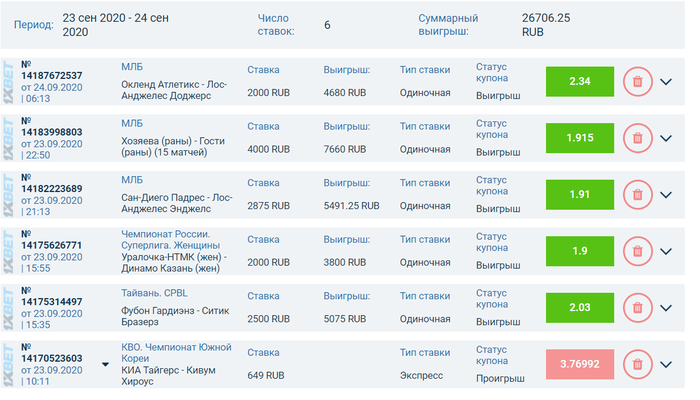Open the Тайвань. CPBL league link
This screenshot has height=400, width=700.
coord(154,293)
